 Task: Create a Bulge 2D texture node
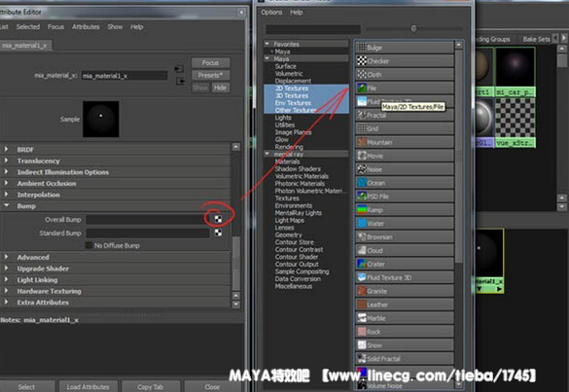click(405, 48)
